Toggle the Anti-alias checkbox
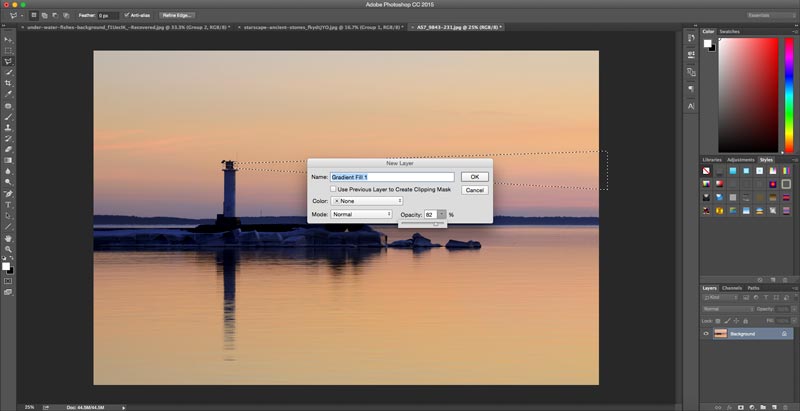 pos(127,15)
